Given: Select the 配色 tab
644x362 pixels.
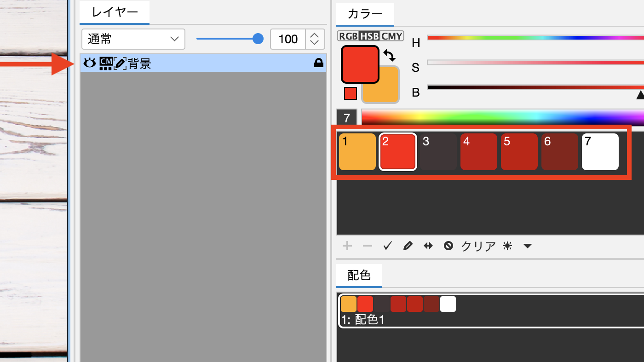Looking at the screenshot, I should click(x=359, y=276).
